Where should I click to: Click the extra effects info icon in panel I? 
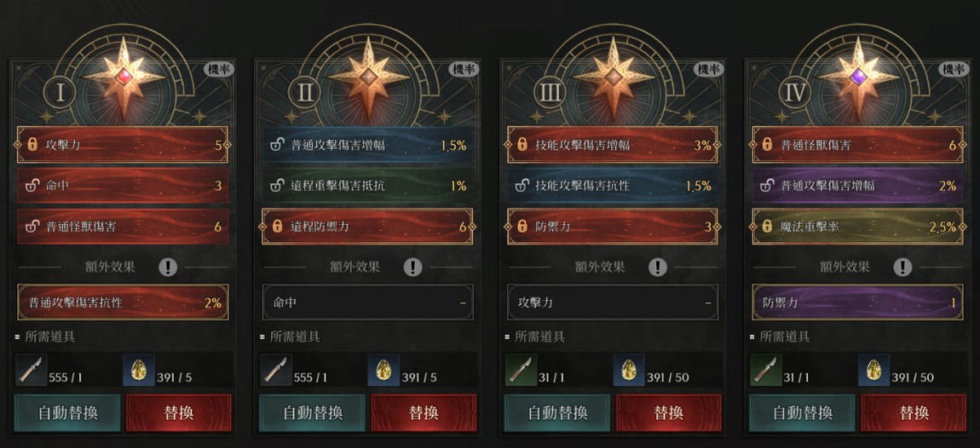168,267
